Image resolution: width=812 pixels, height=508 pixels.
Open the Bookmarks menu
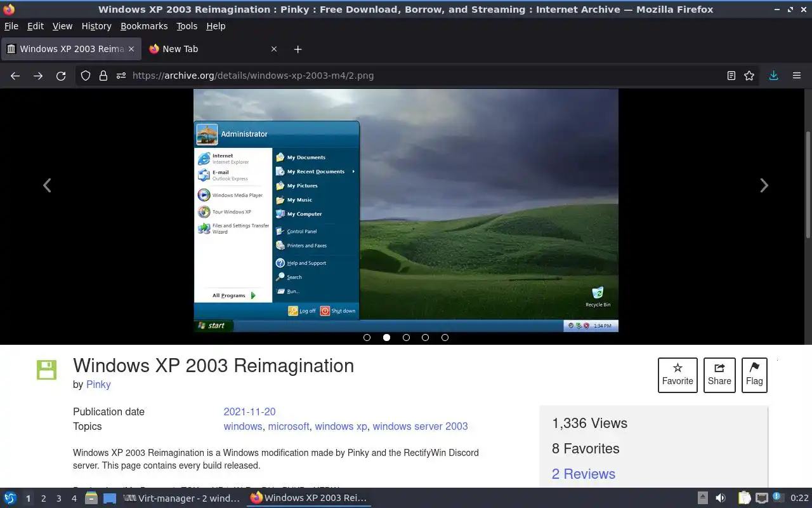[144, 26]
